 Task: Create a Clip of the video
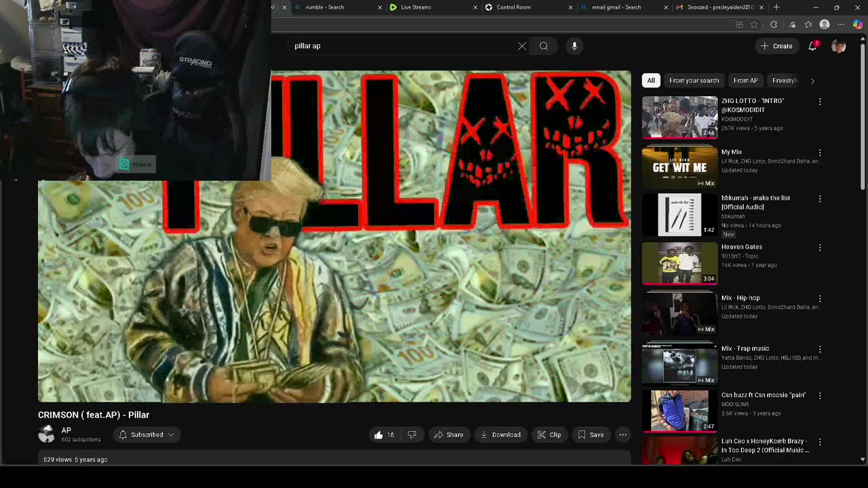coord(549,434)
